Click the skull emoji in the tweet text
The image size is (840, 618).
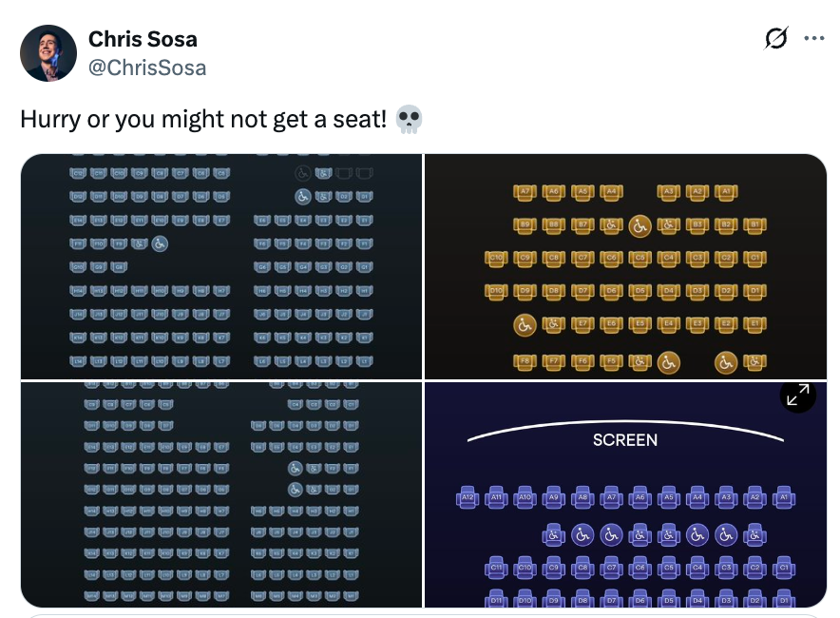coord(410,120)
